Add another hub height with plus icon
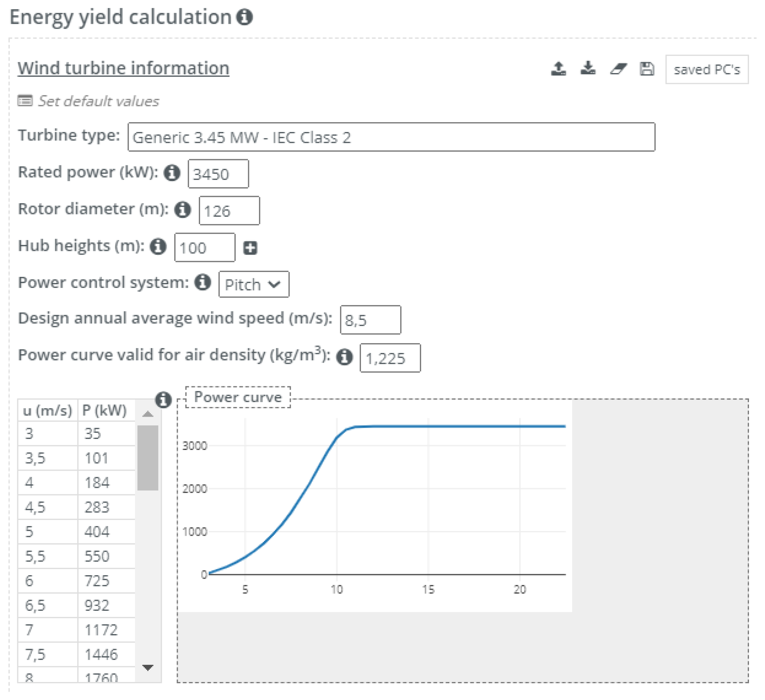This screenshot has height=700, width=765. [250, 248]
